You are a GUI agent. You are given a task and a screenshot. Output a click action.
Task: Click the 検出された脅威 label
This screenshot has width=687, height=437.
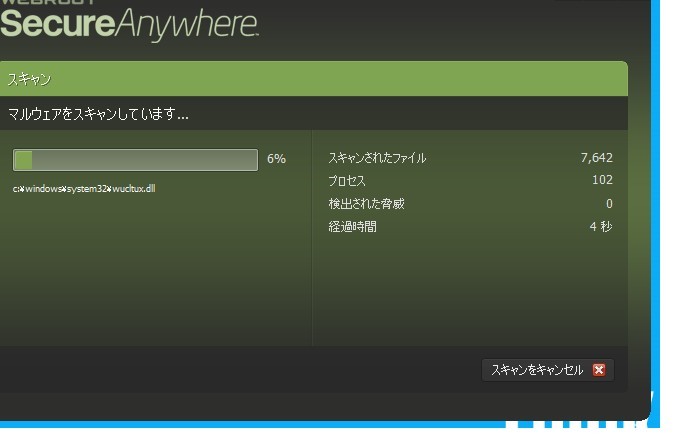point(366,203)
